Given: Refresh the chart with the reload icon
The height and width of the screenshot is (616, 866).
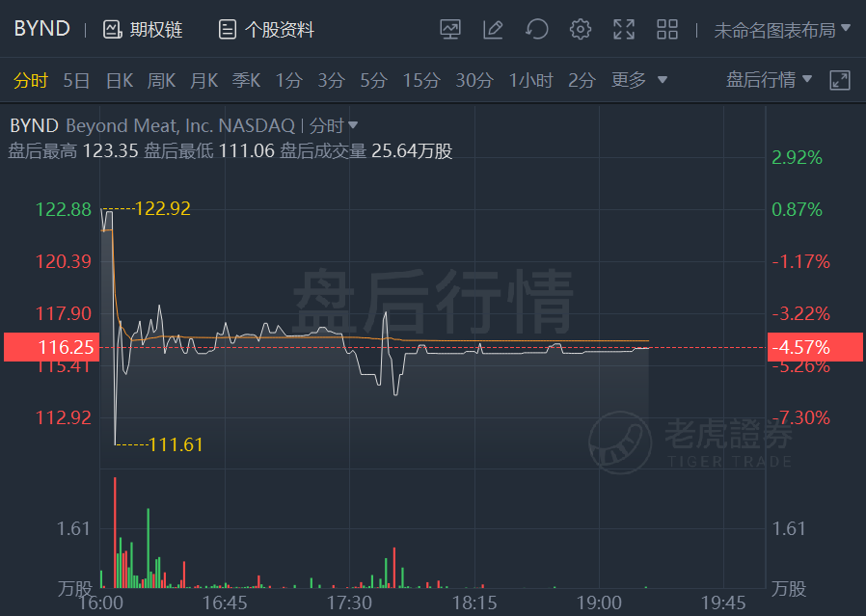Looking at the screenshot, I should (x=537, y=29).
